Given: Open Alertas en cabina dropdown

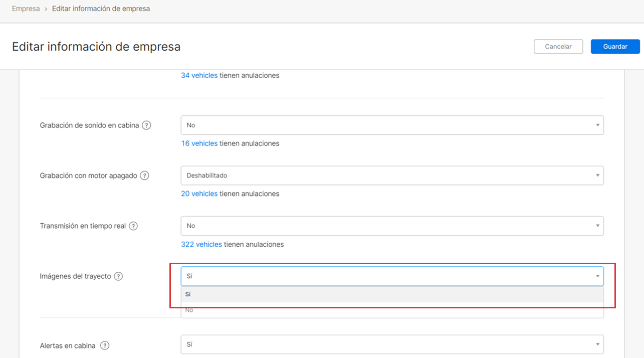Looking at the screenshot, I should coord(392,344).
